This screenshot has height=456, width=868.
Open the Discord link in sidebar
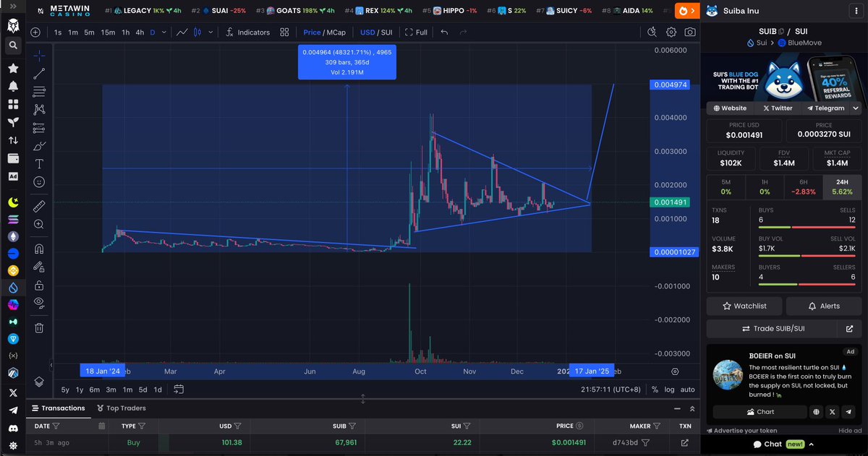click(13, 427)
